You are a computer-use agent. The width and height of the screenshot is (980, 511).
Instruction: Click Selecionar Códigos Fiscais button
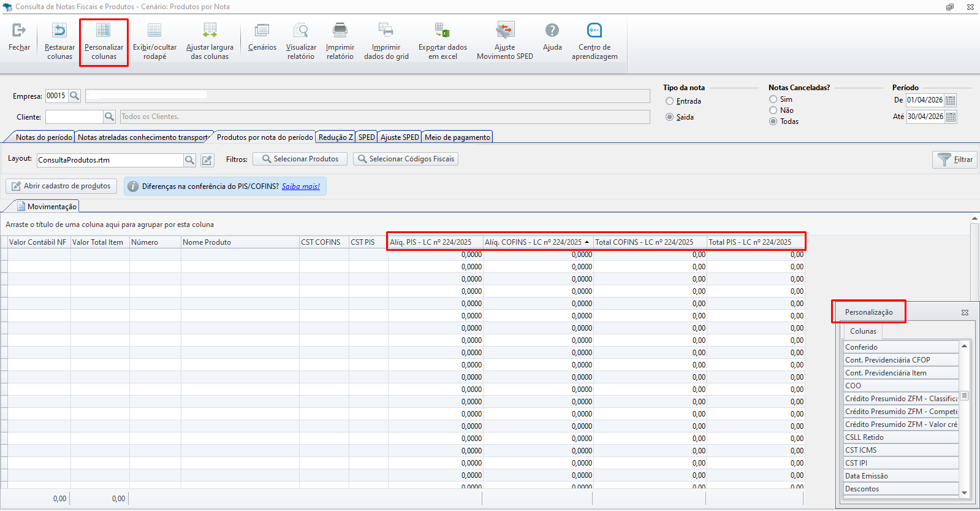coord(406,159)
